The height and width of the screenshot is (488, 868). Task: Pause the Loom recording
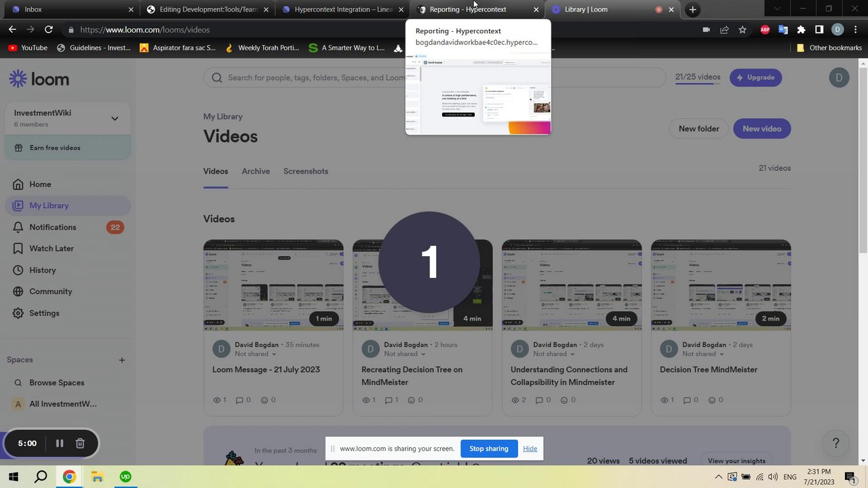[60, 443]
